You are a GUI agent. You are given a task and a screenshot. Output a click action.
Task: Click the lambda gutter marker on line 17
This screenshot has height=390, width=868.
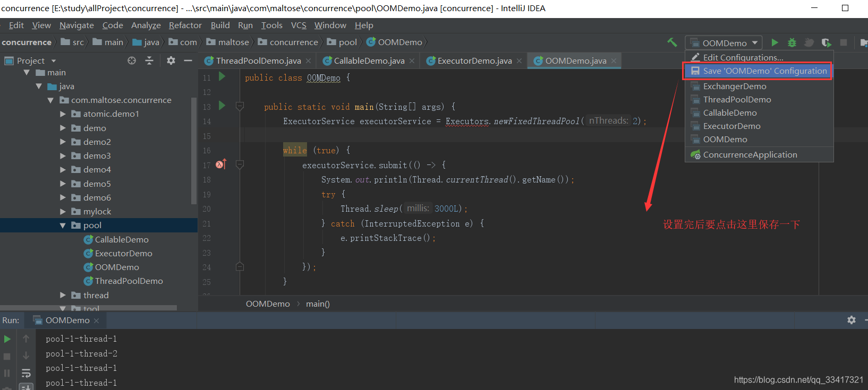222,164
